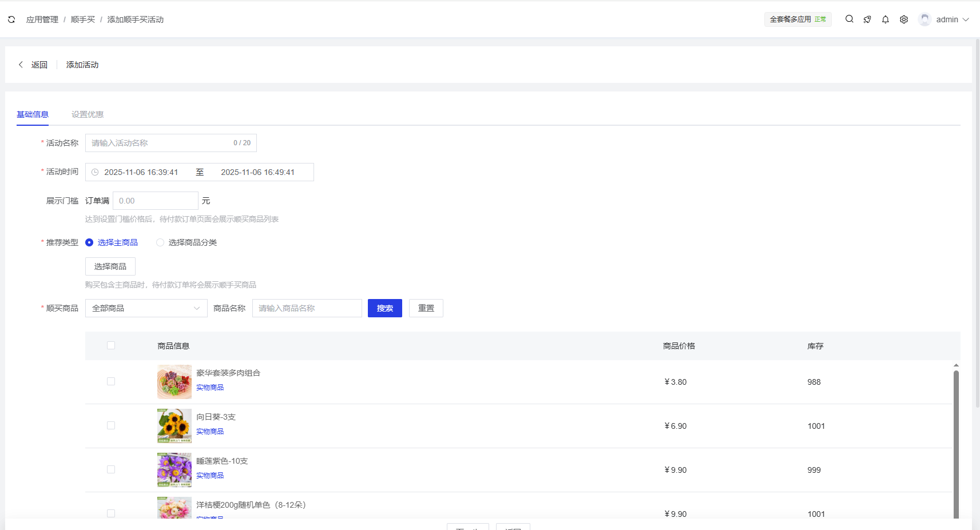The height and width of the screenshot is (530, 980).
Task: Open the 全套餐多应用 app switcher
Action: point(798,19)
